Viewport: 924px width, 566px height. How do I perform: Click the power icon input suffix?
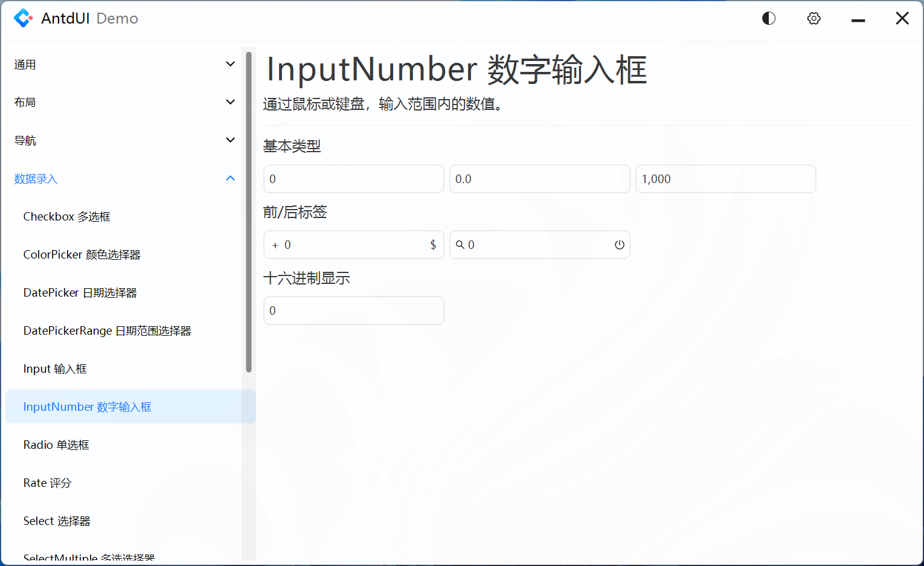click(x=619, y=245)
